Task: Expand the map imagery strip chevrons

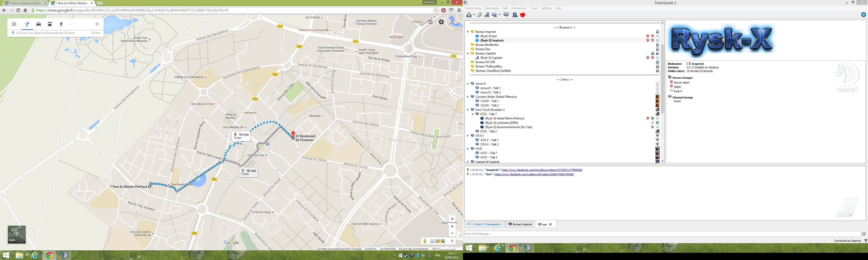Action: (x=452, y=241)
